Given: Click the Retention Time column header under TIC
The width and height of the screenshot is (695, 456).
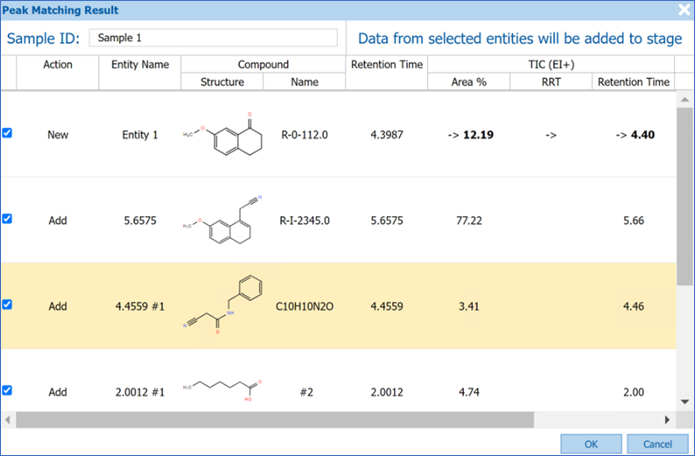Looking at the screenshot, I should coord(634,81).
